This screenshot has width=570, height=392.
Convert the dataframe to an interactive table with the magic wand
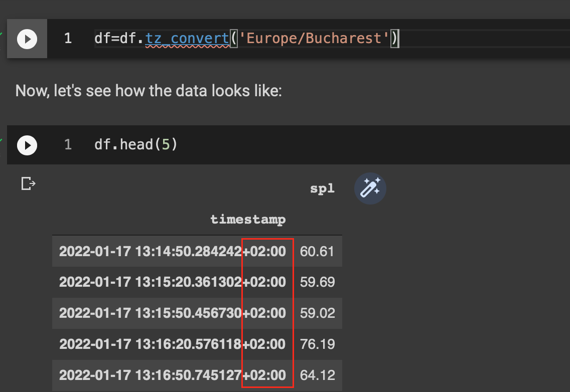click(370, 188)
